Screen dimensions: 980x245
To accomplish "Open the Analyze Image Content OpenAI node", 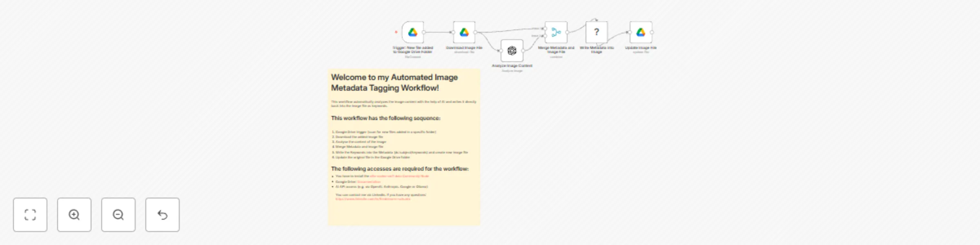I will pos(512,51).
